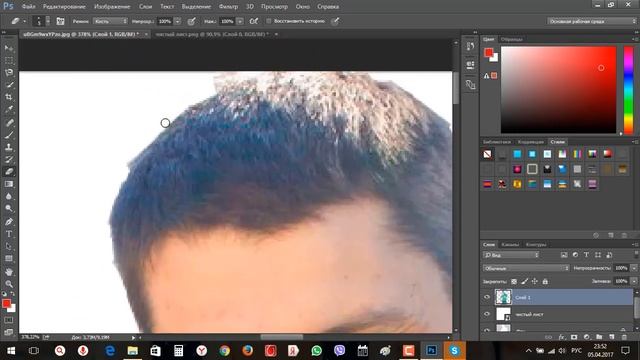Switch to the Образцы swatches tab
The image size is (640, 360).
coord(511,39)
